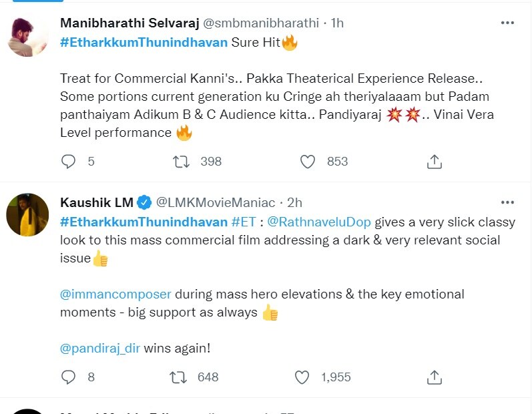The height and width of the screenshot is (414, 532).
Task: Visit the @immancomposer profile mention
Action: tap(115, 294)
